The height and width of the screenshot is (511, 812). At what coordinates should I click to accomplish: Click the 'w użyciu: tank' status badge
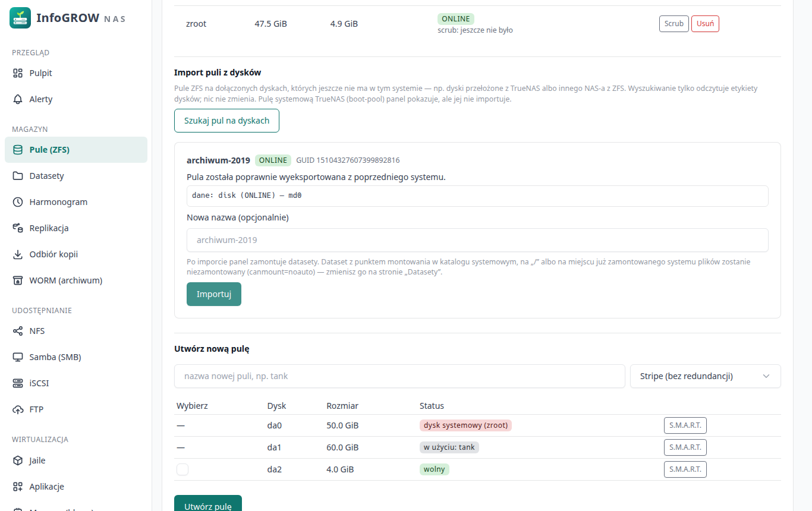pos(449,447)
